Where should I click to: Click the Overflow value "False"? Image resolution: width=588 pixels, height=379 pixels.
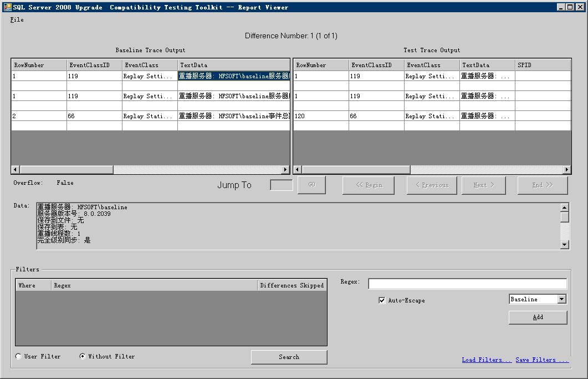click(x=65, y=183)
